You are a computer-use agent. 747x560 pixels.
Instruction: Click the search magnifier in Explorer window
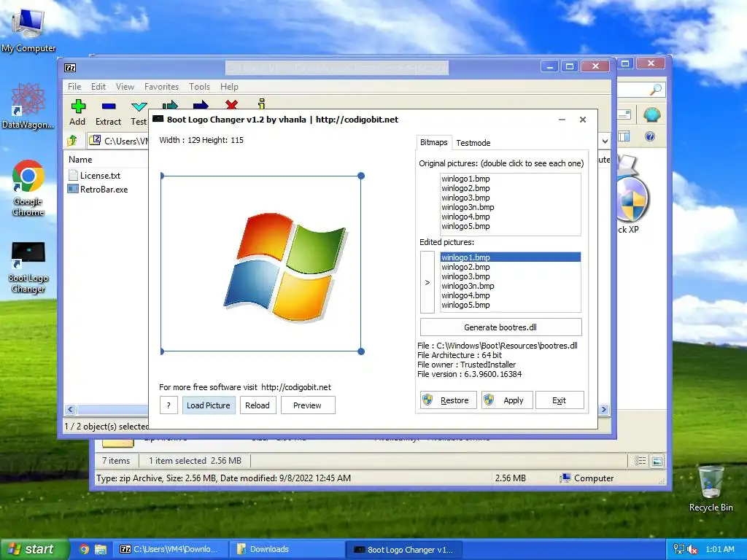(656, 89)
